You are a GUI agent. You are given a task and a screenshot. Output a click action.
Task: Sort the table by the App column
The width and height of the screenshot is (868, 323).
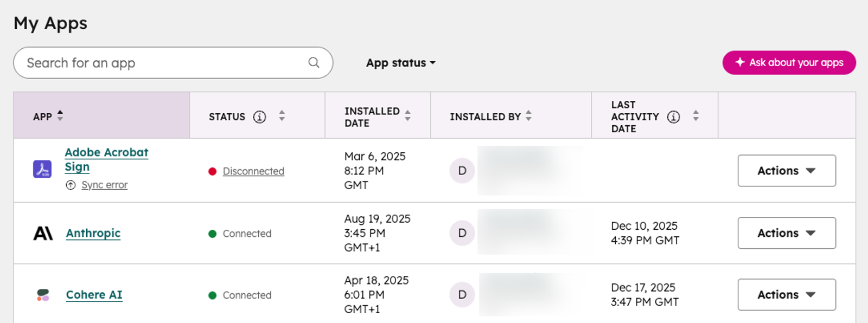pos(60,115)
